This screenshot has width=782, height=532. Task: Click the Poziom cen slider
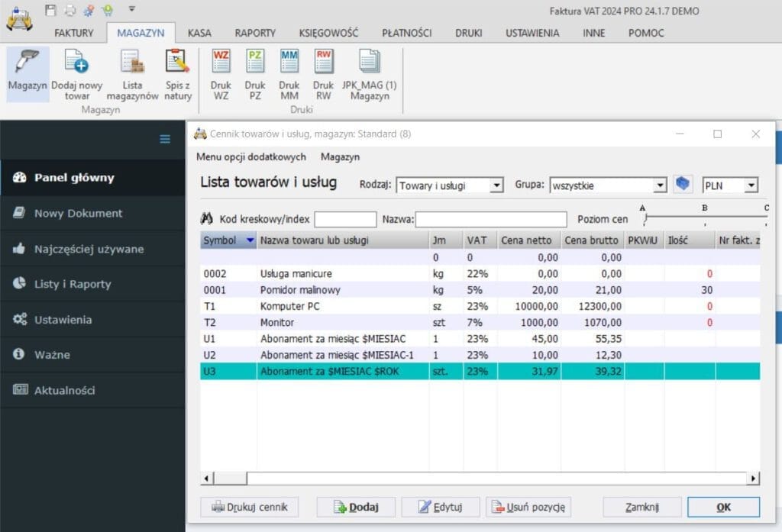pyautogui.click(x=703, y=219)
